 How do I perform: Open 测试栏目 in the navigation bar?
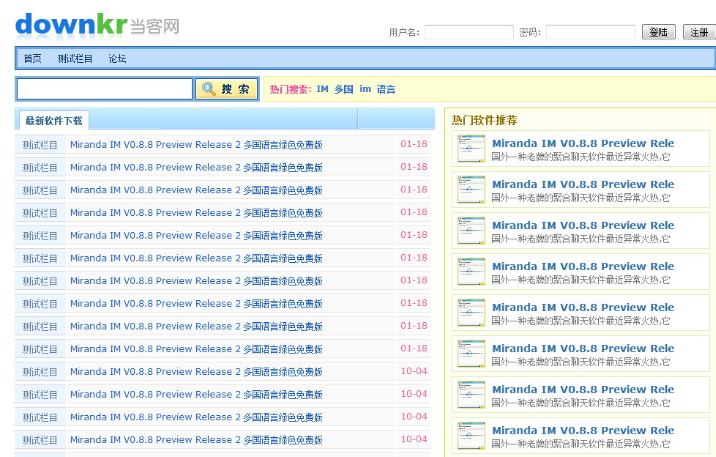click(75, 58)
